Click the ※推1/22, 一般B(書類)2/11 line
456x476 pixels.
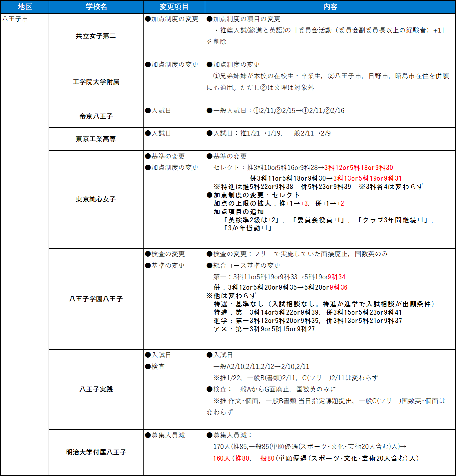[x=296, y=378]
